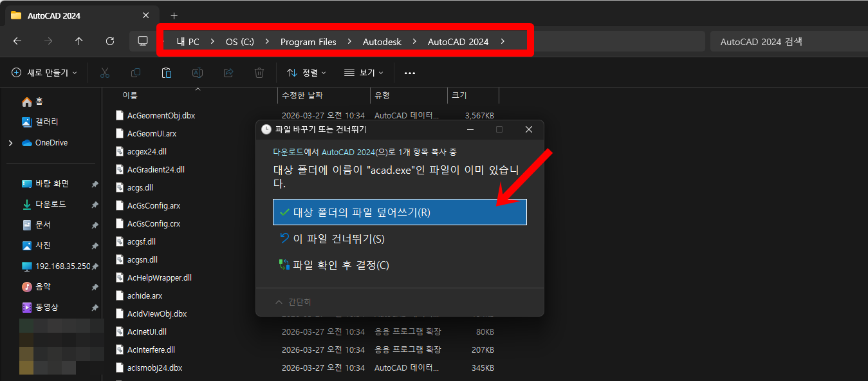The width and height of the screenshot is (868, 381).
Task: Click Program Files breadcrumb
Action: 308,41
